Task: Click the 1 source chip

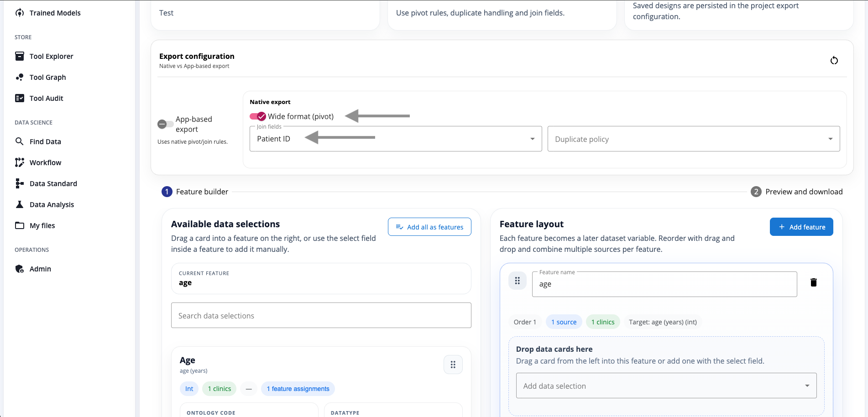Action: [564, 322]
